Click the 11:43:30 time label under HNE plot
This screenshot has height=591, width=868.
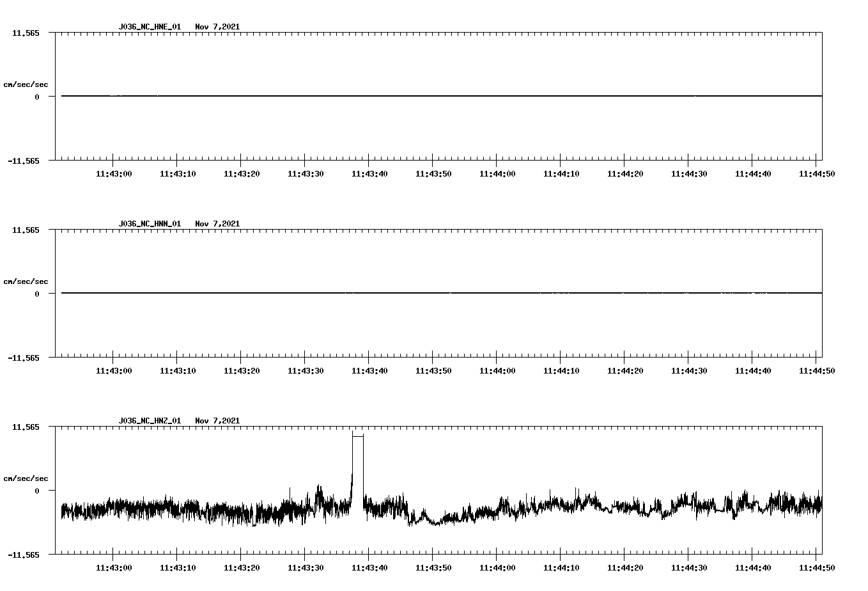pyautogui.click(x=306, y=174)
